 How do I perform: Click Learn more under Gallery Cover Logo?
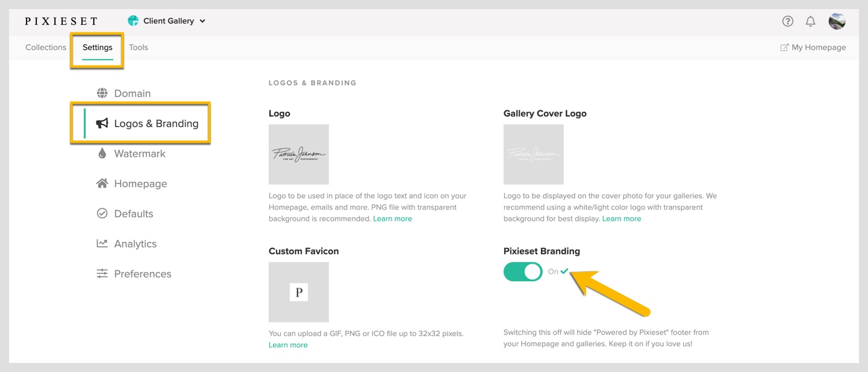click(622, 219)
